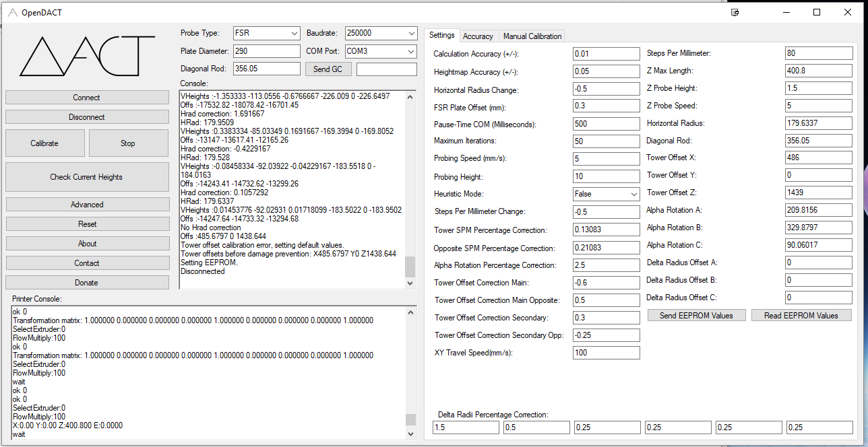The width and height of the screenshot is (868, 447).
Task: Click Check Current Heights button
Action: click(86, 177)
